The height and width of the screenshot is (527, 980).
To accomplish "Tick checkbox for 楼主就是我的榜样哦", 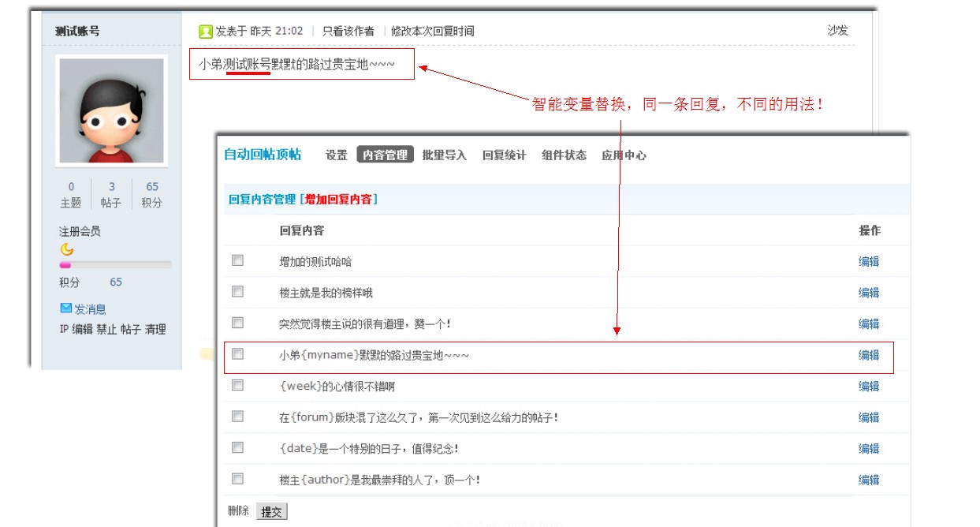I will pyautogui.click(x=237, y=292).
